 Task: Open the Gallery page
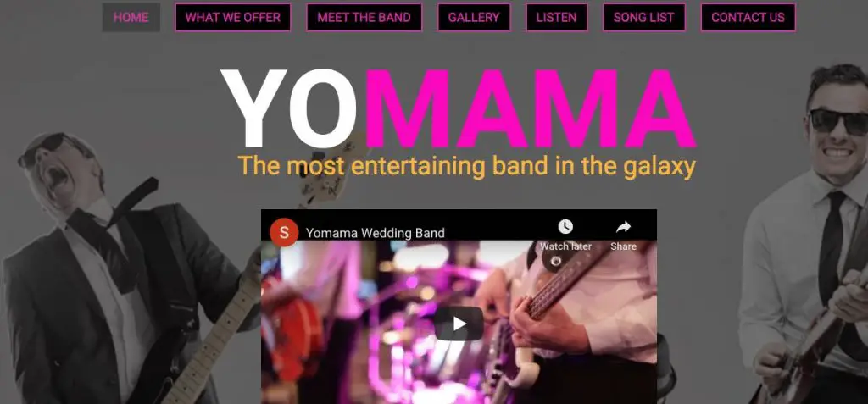(474, 17)
